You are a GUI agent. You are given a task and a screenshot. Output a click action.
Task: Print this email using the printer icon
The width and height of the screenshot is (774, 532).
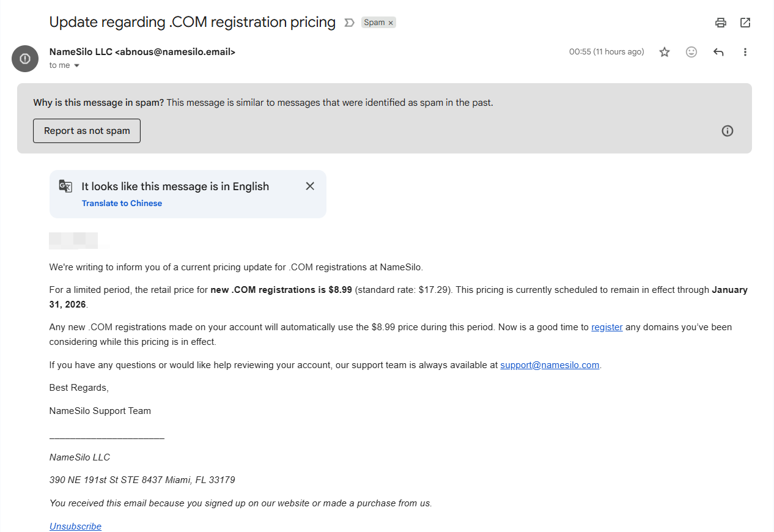[721, 23]
